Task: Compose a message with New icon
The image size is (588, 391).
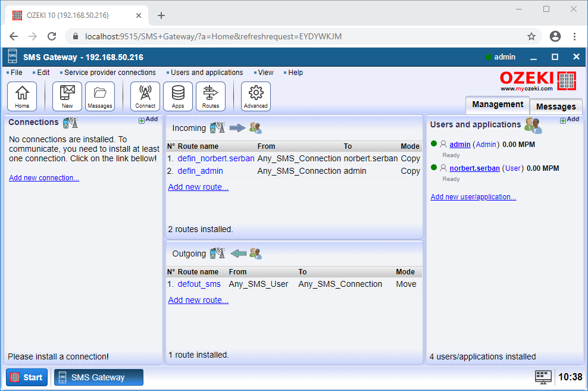Action: pyautogui.click(x=67, y=96)
